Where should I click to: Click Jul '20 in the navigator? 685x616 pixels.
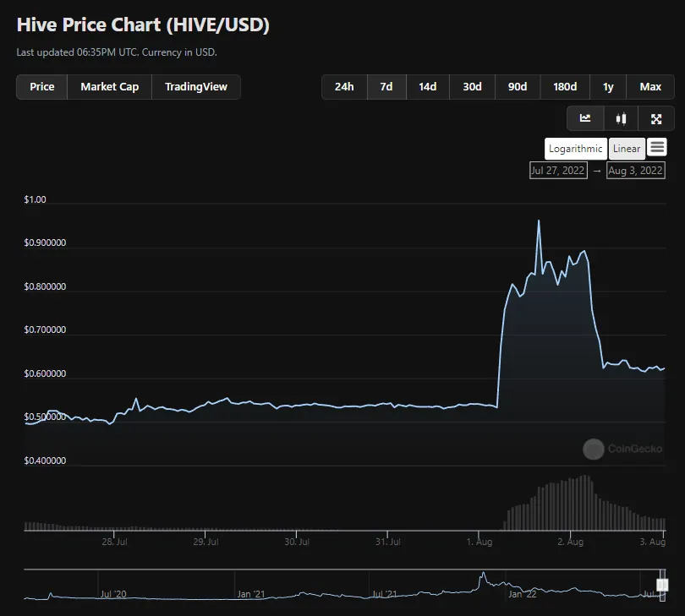(x=113, y=594)
